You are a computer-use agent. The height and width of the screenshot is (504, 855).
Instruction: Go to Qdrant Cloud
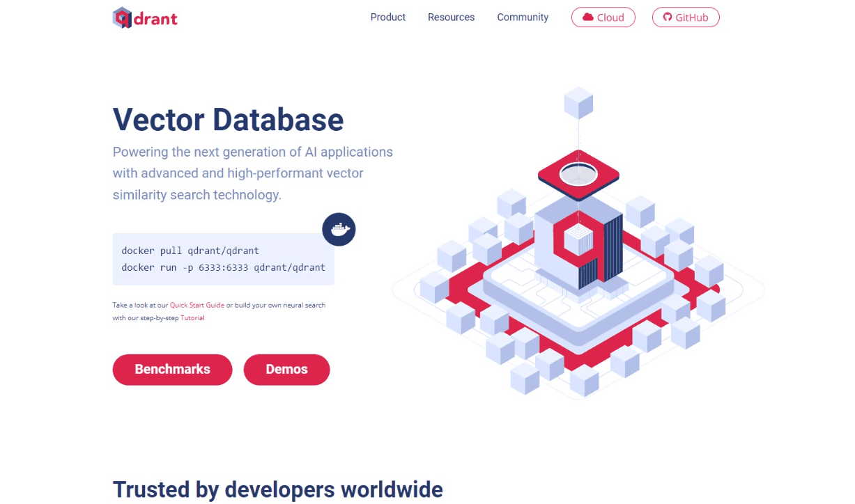coord(603,17)
